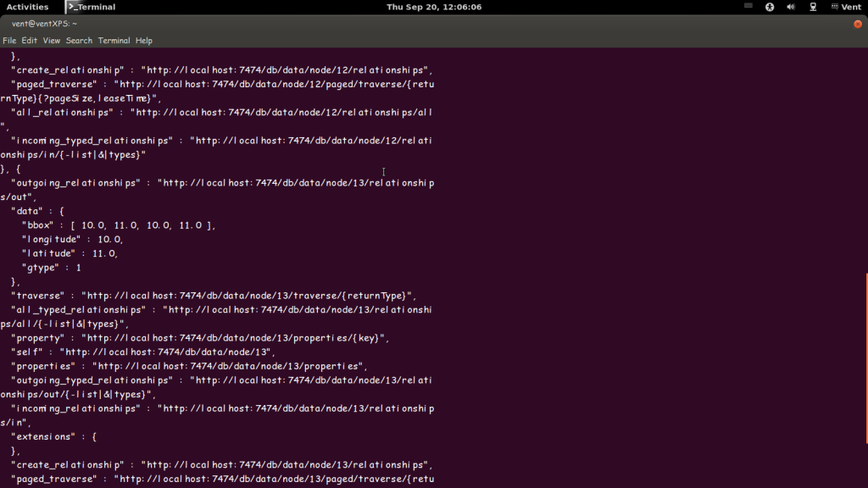Viewport: 868px width, 488px height.
Task: Close the terminal window with orange button
Action: tap(857, 24)
